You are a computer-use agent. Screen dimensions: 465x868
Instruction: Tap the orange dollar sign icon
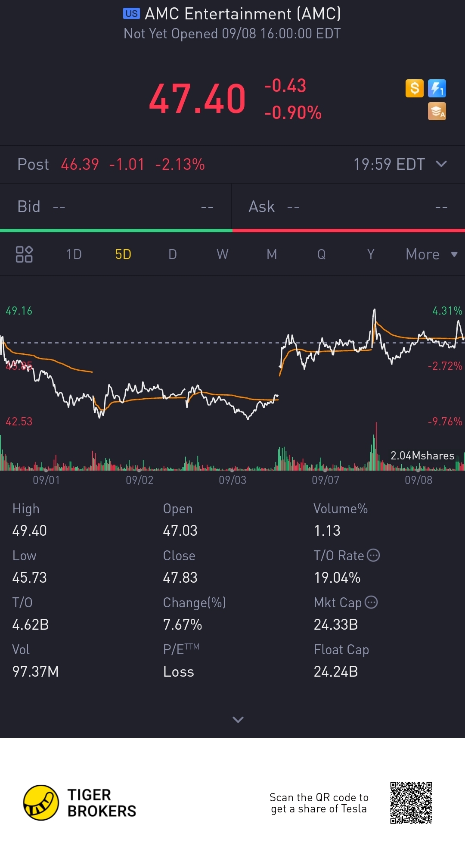[415, 88]
